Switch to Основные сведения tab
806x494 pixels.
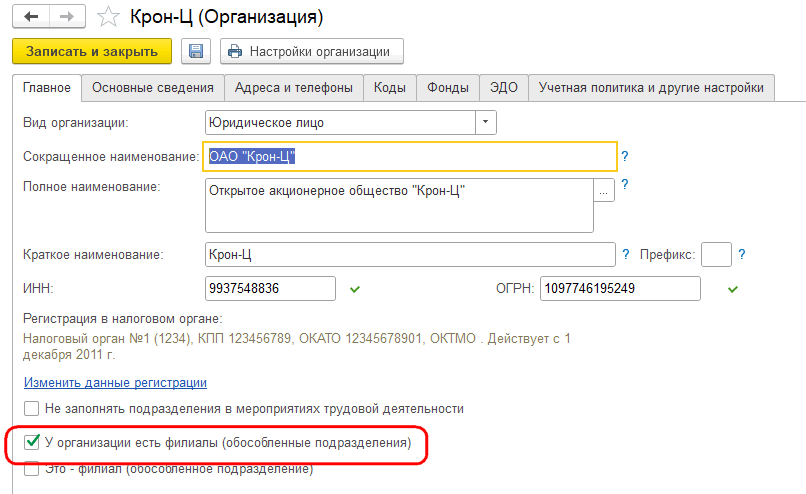[x=153, y=88]
